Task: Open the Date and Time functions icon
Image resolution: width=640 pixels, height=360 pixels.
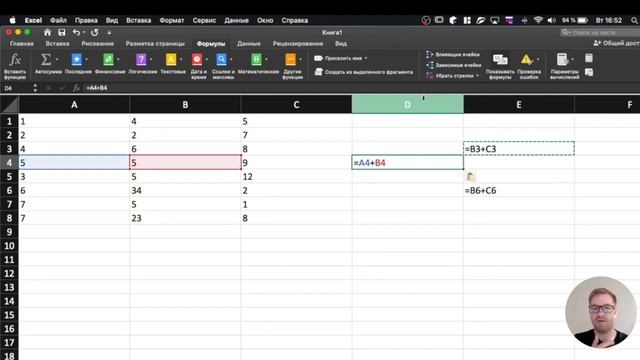Action: [x=197, y=60]
